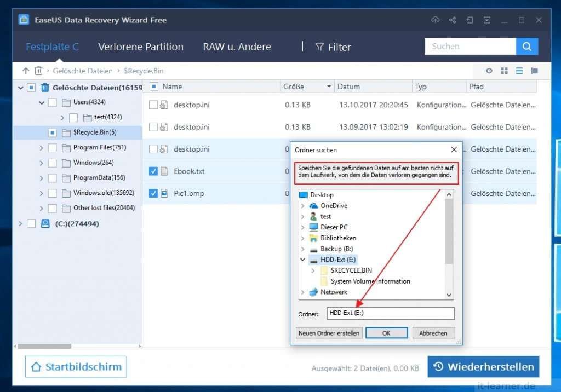Open the Größe column dropdown arrow

329,87
